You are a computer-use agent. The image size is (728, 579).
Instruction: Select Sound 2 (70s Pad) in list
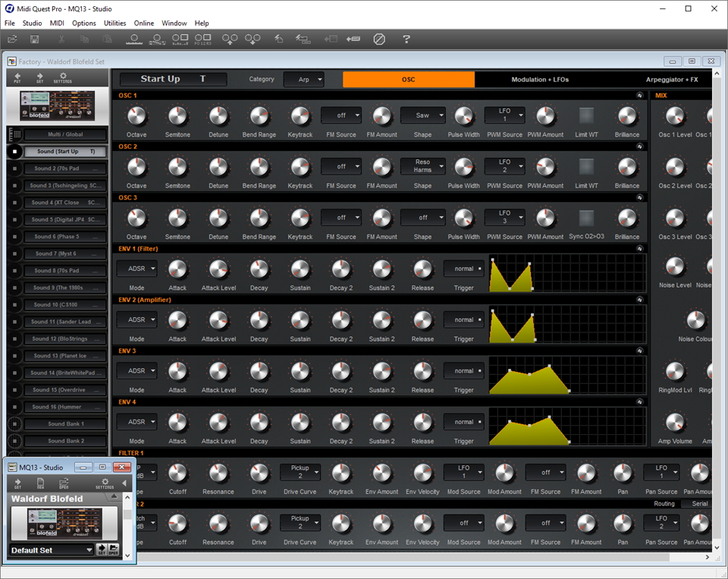click(x=64, y=168)
